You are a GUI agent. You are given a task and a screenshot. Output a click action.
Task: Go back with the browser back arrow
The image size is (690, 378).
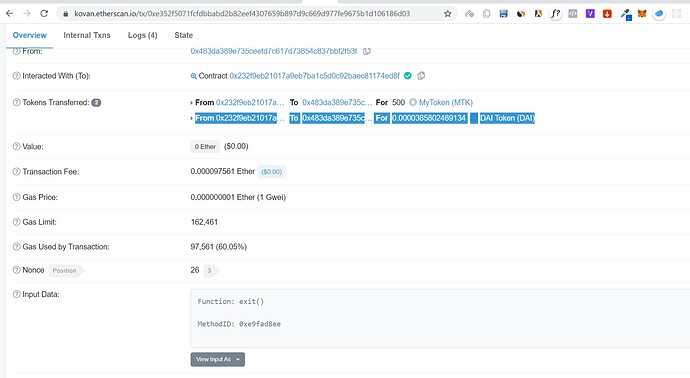(x=9, y=14)
